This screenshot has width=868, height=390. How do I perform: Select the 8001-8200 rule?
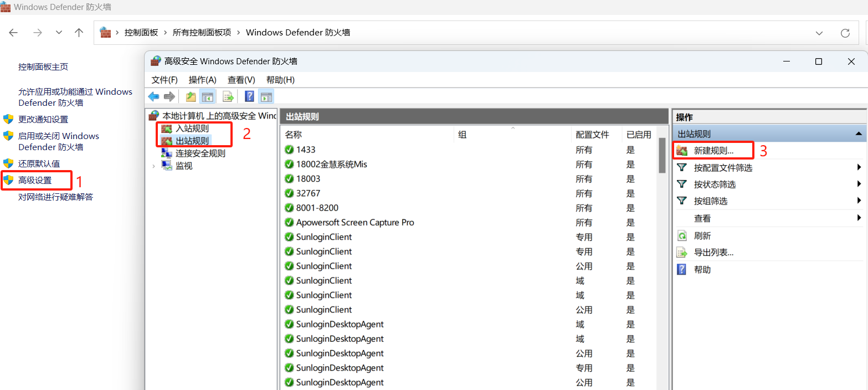point(317,208)
